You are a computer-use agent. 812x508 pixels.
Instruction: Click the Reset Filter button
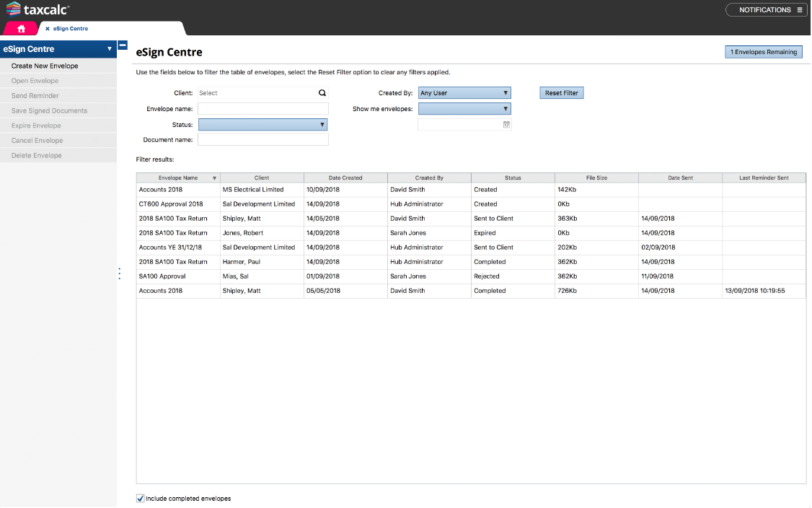tap(561, 93)
